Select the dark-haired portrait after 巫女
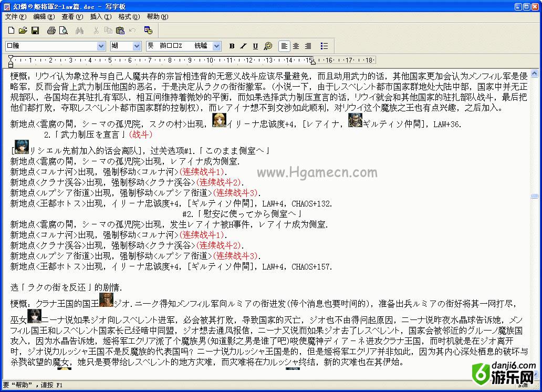This screenshot has width=542, height=392. [34, 316]
